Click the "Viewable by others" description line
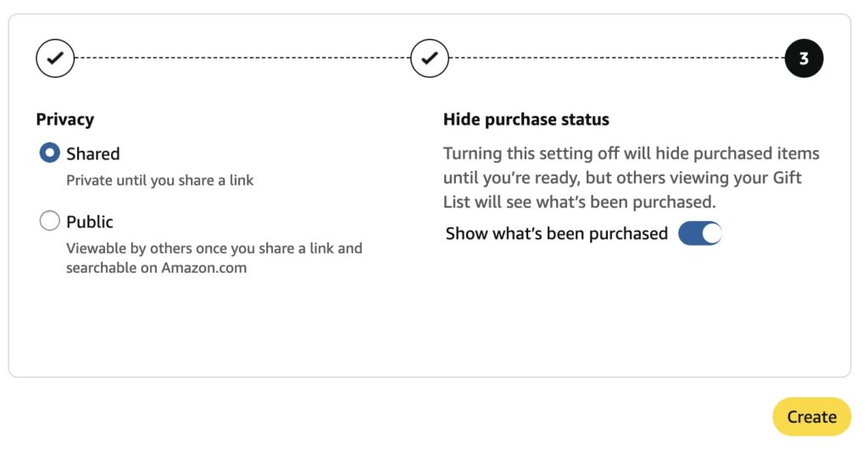The height and width of the screenshot is (461, 868). click(x=214, y=248)
